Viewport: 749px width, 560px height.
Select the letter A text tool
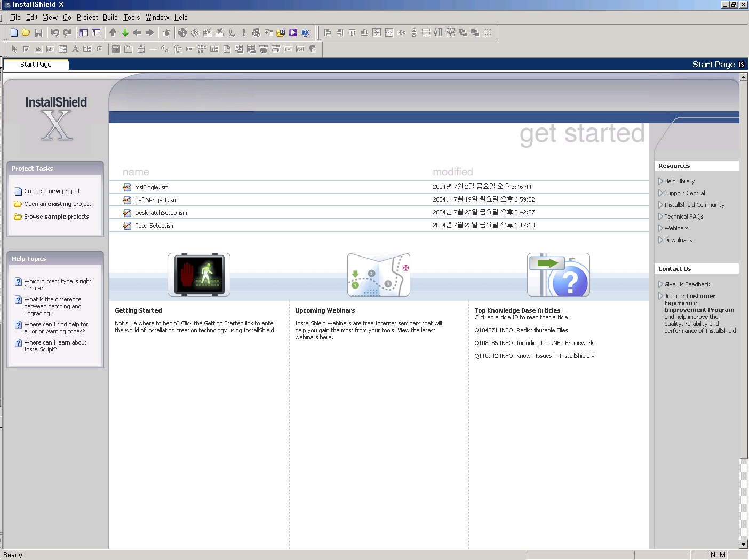tap(75, 49)
